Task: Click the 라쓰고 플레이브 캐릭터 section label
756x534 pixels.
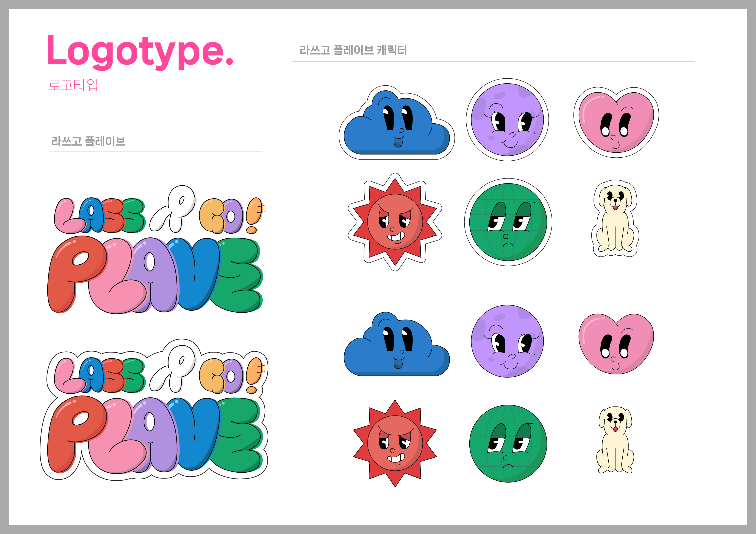Action: click(x=353, y=50)
